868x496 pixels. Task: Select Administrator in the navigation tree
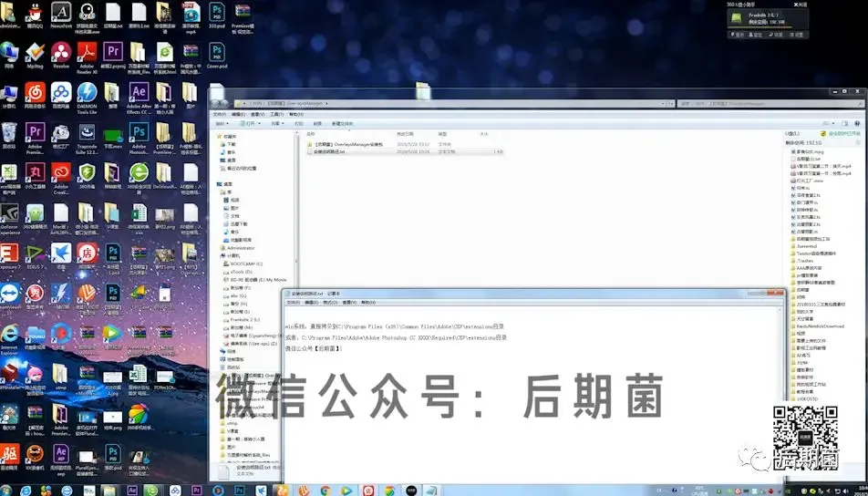pos(237,248)
